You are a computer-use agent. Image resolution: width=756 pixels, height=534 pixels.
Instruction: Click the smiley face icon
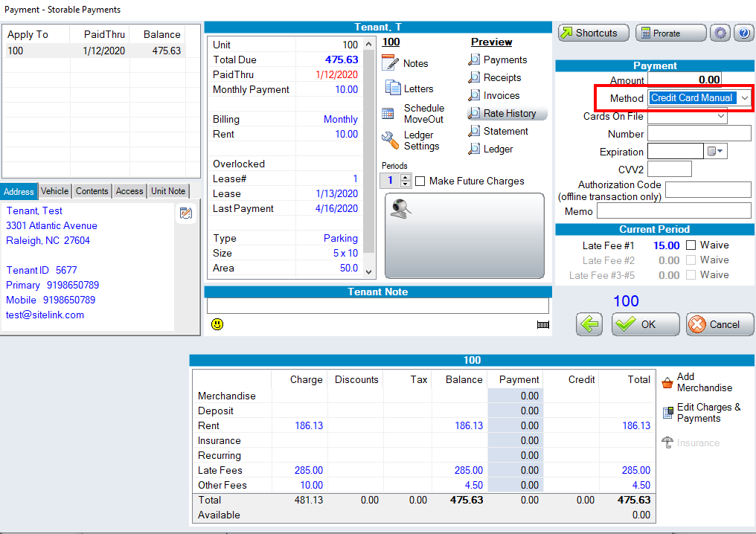(217, 324)
